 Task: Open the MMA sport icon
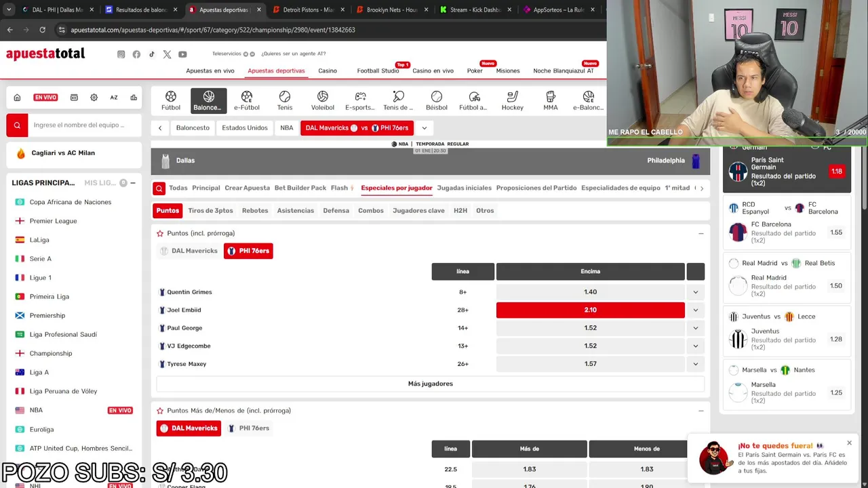(x=551, y=100)
